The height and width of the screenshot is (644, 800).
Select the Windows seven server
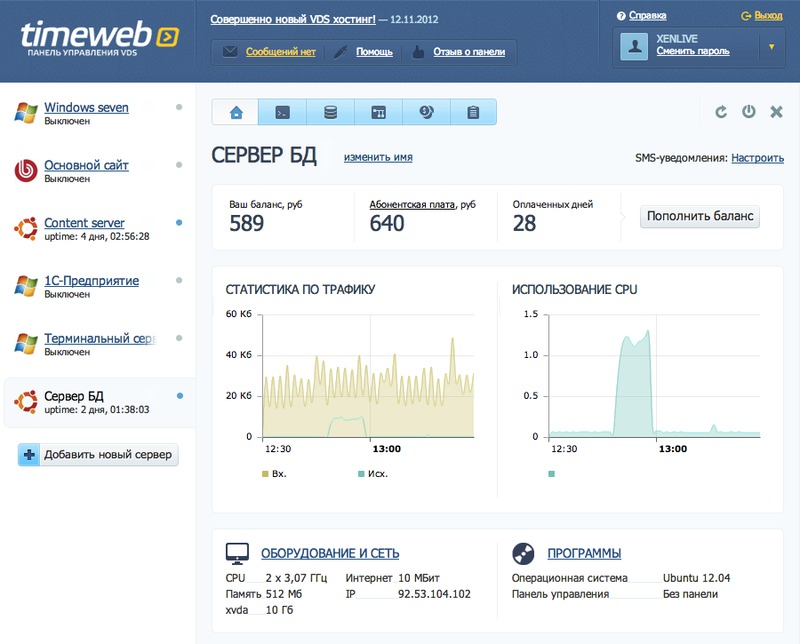tap(86, 107)
